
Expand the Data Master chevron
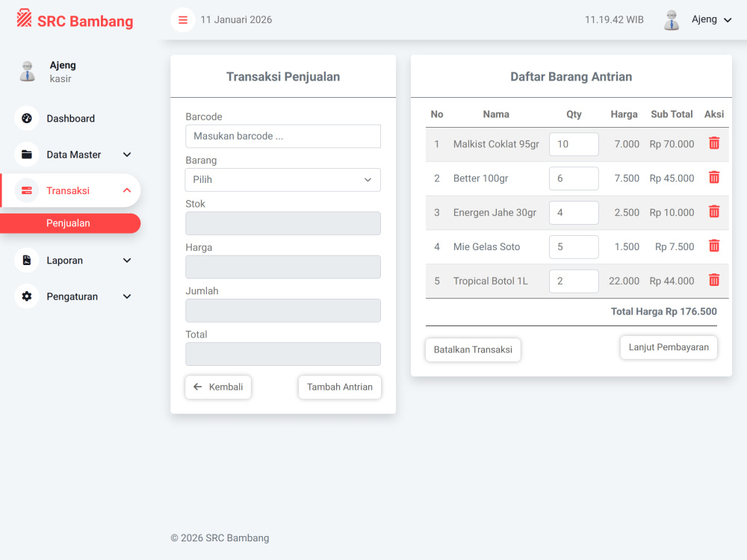[127, 155]
